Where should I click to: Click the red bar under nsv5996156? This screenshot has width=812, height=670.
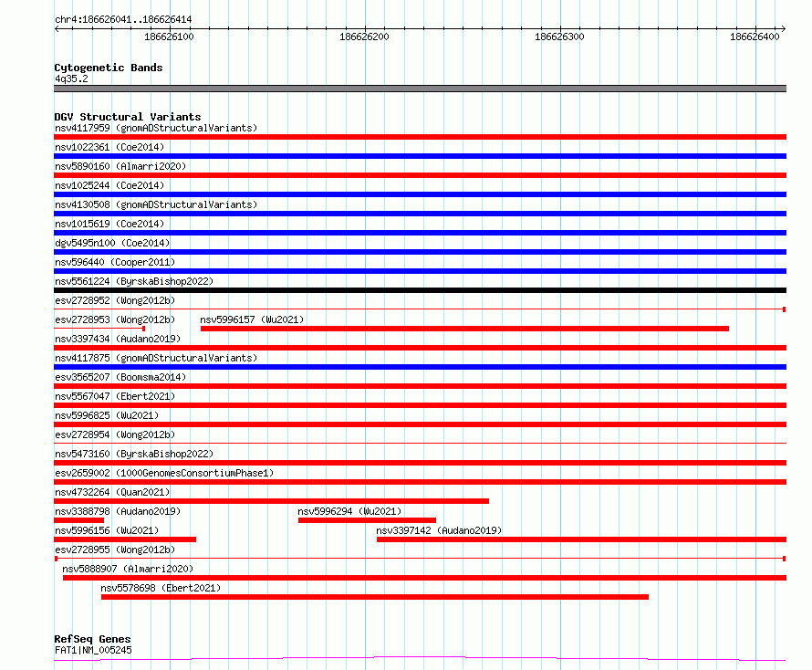pyautogui.click(x=125, y=539)
